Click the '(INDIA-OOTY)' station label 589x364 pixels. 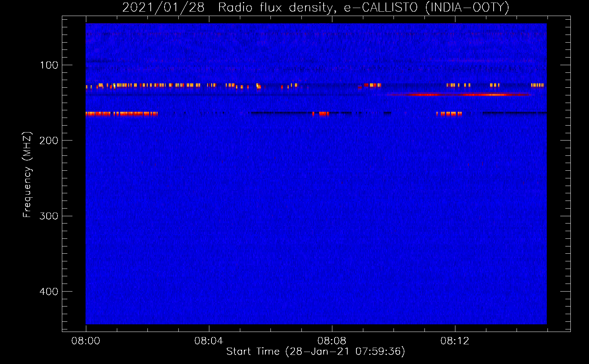pyautogui.click(x=467, y=8)
